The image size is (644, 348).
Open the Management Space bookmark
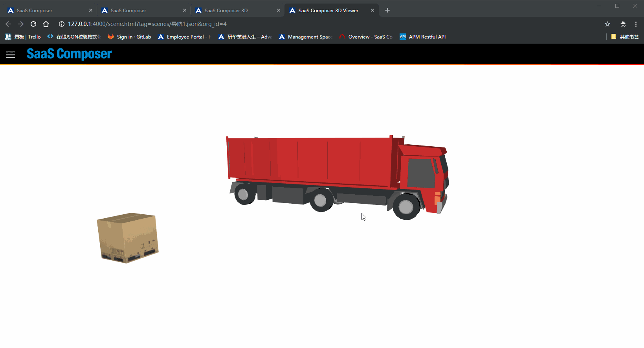pos(305,37)
